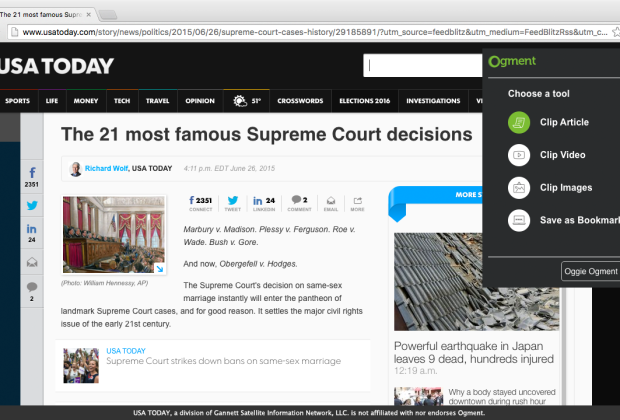Open the rally crowd story thumbnail

tap(81, 365)
